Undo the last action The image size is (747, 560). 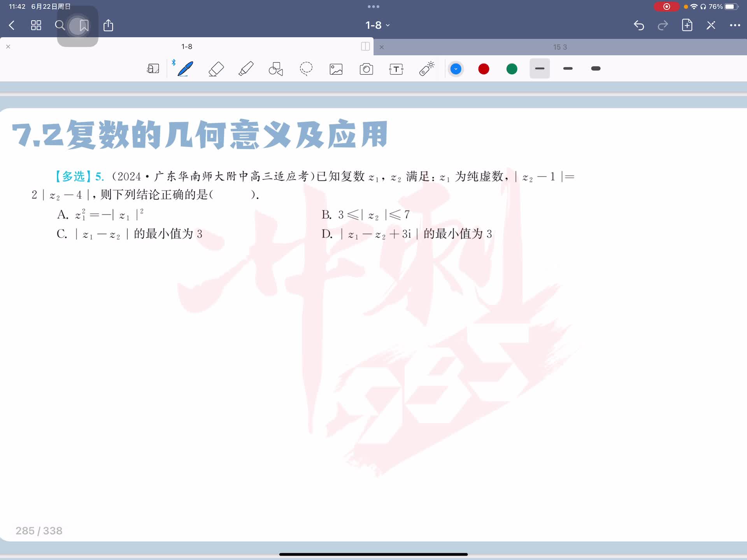click(x=639, y=25)
